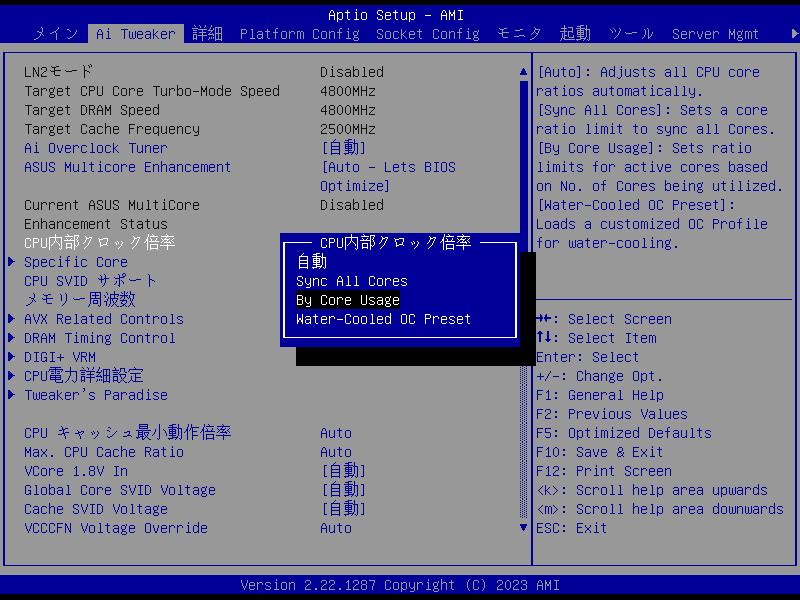Select CPU キャッシュ最小動作倍率 label
The width and height of the screenshot is (800, 600).
tap(128, 433)
